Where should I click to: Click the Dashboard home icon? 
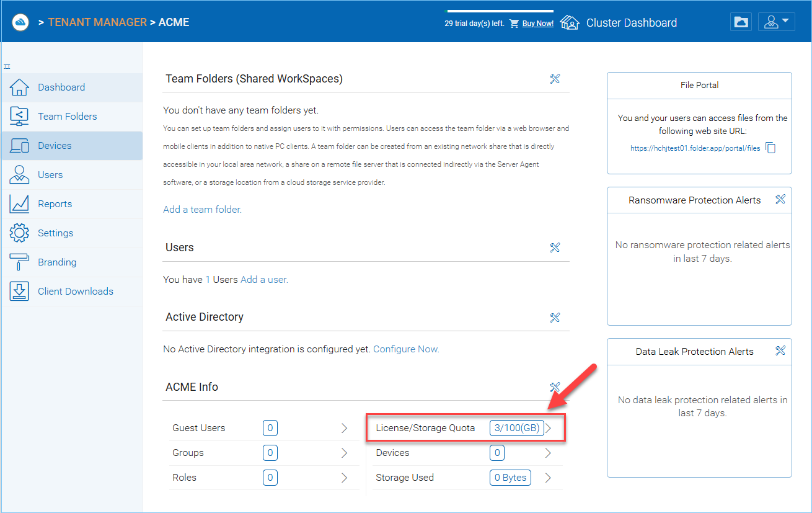coord(19,87)
